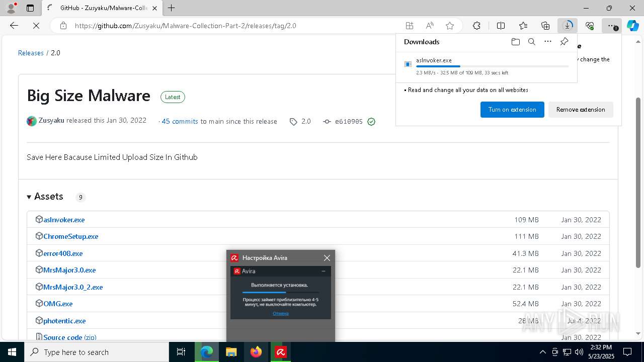Open the tab actions menu icon

click(x=30, y=8)
